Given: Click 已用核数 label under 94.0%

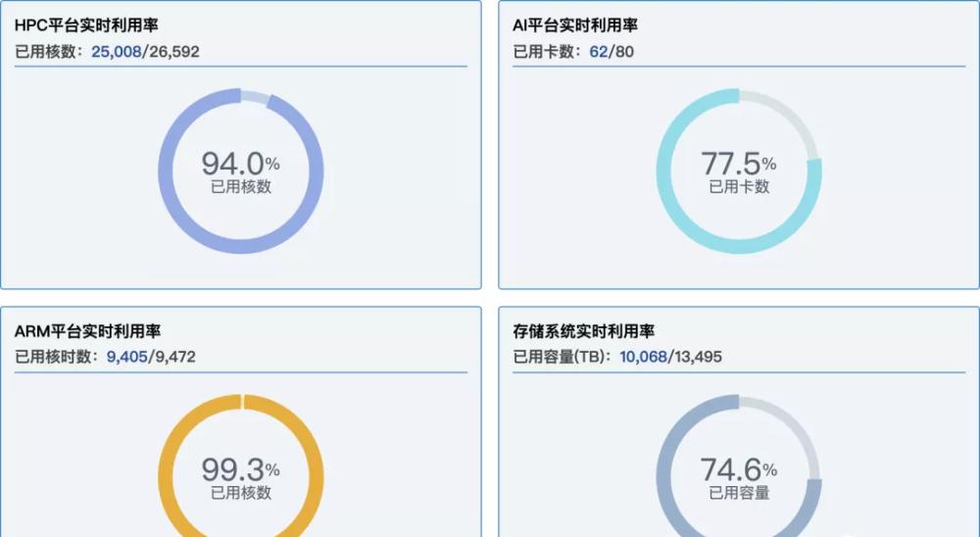Looking at the screenshot, I should click(241, 186).
